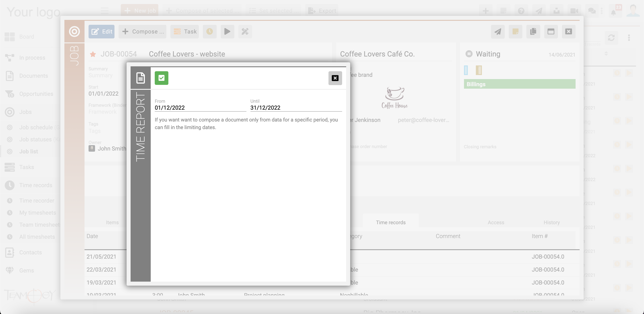
Task: Open the chat bubbles icon
Action: tap(592, 11)
